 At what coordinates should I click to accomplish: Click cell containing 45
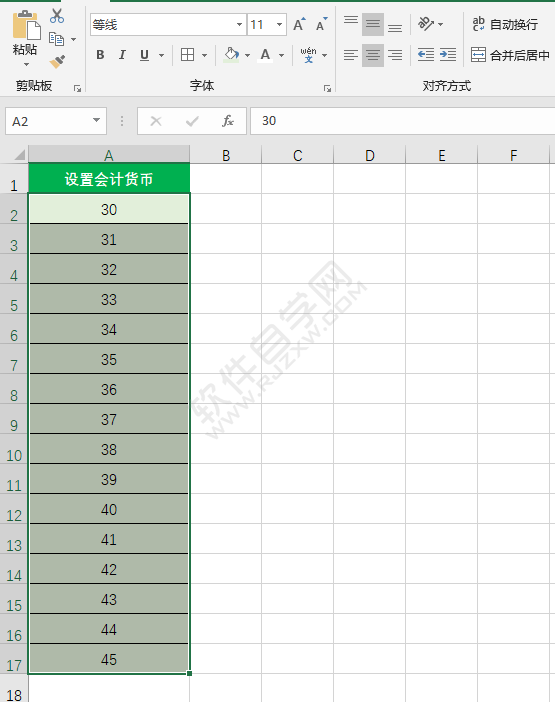(109, 659)
